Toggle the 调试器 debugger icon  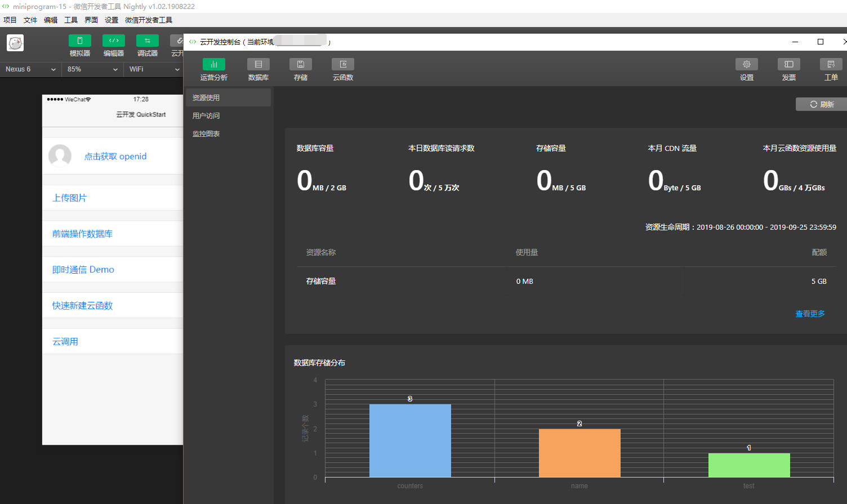click(148, 41)
